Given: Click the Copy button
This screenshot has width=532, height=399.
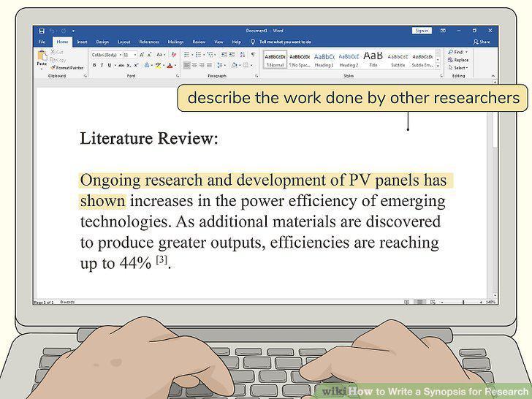Looking at the screenshot, I should [58, 60].
